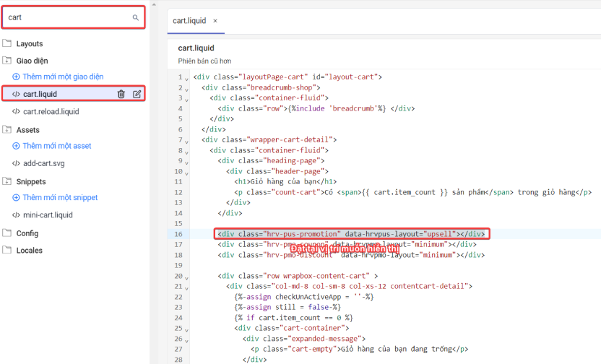Collapse the Snippets folder

[x=30, y=182]
